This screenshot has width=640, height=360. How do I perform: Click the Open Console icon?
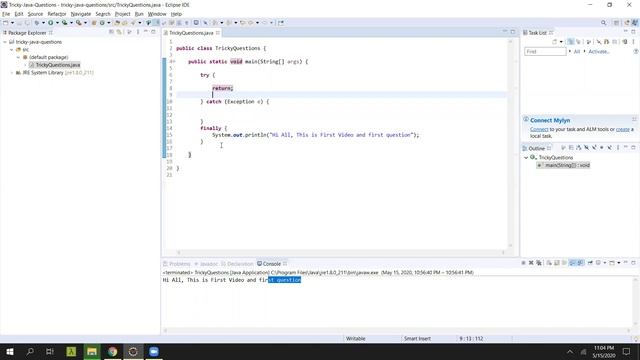coord(612,263)
